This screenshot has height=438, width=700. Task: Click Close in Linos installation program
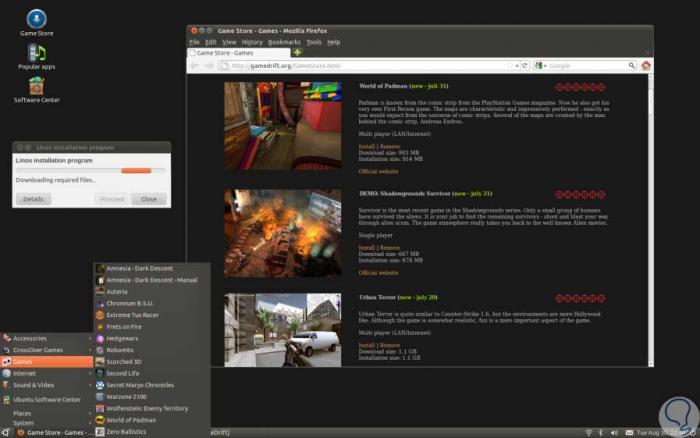tap(149, 199)
